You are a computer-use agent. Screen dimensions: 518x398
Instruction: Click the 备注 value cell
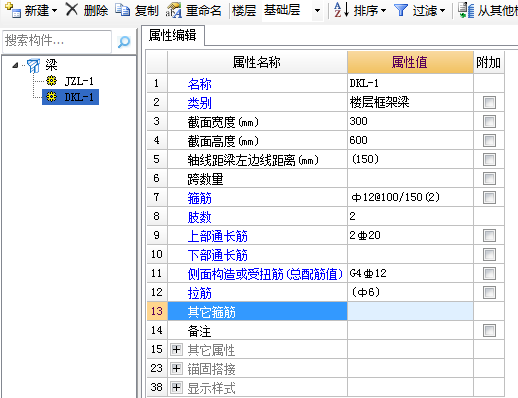pyautogui.click(x=410, y=330)
